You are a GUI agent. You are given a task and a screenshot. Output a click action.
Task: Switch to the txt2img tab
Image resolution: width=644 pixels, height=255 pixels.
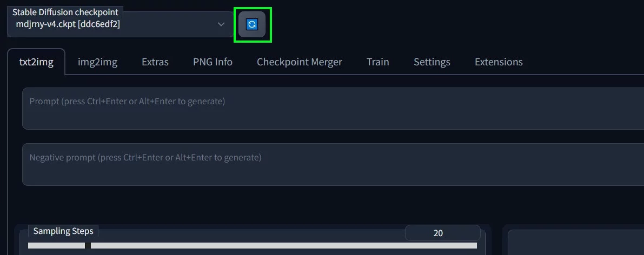(x=37, y=62)
